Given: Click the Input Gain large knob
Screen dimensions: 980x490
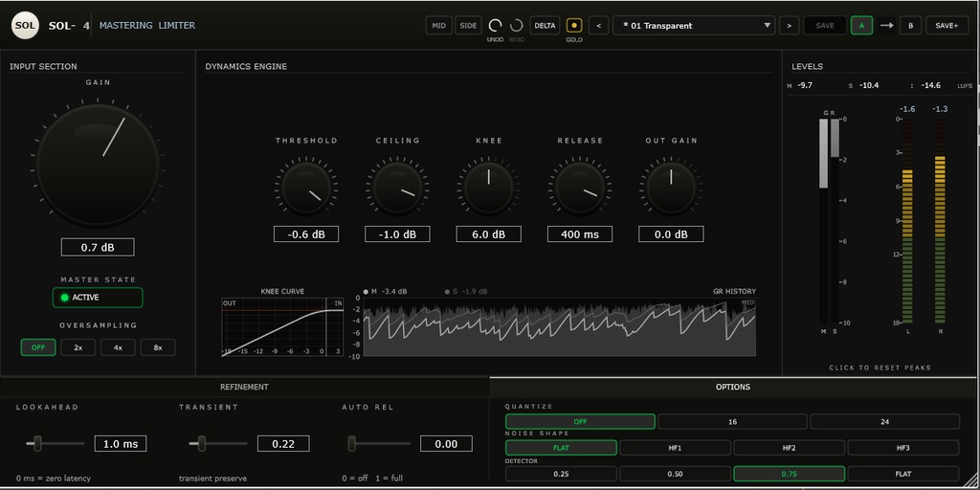Looking at the screenshot, I should point(98,165).
